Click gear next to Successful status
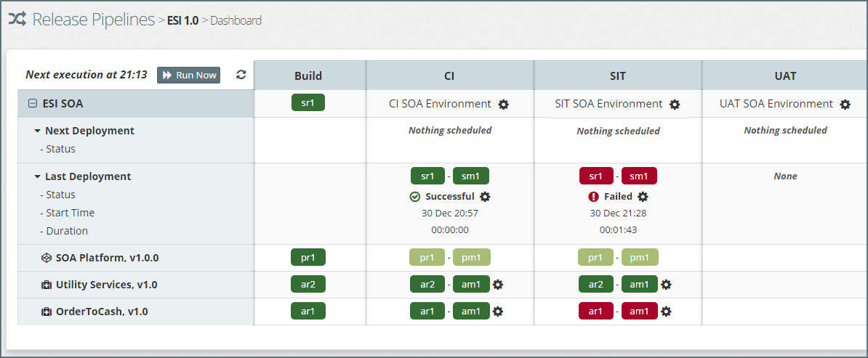Screen dimensions: 868x358 (x=486, y=197)
